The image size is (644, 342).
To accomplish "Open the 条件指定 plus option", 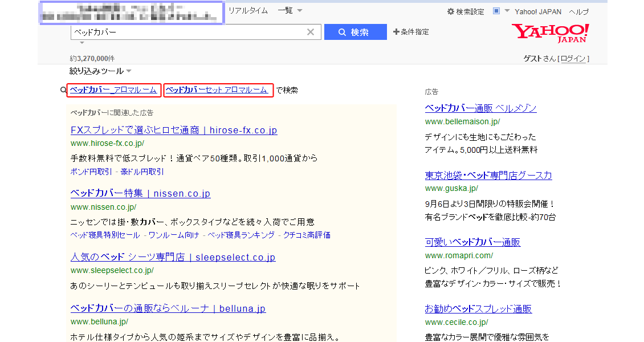I will [x=411, y=31].
